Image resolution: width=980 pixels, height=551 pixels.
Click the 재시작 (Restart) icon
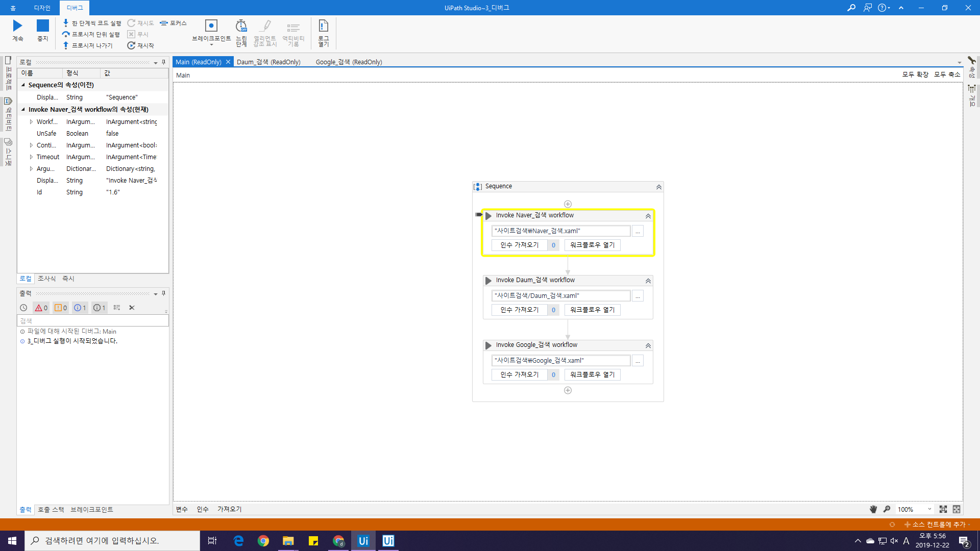(131, 45)
